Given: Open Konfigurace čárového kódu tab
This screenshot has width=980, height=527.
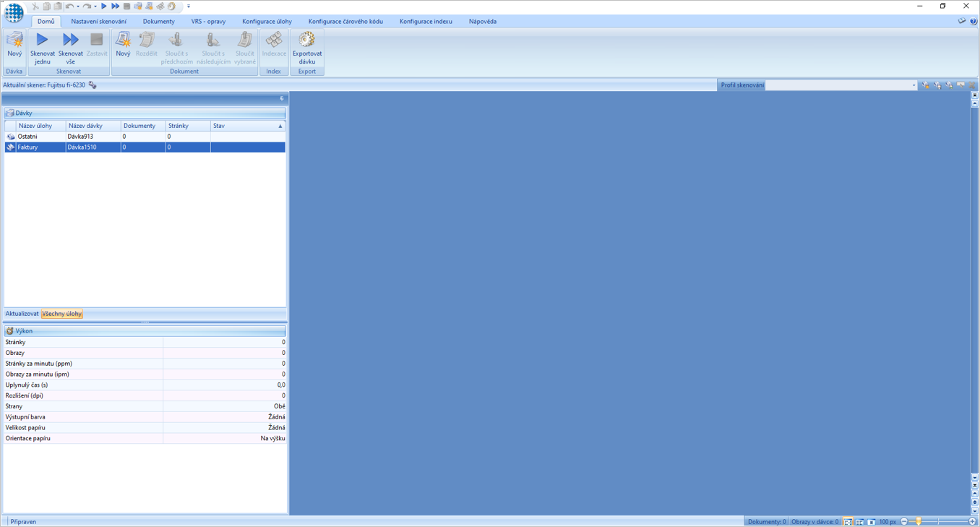Looking at the screenshot, I should click(345, 22).
